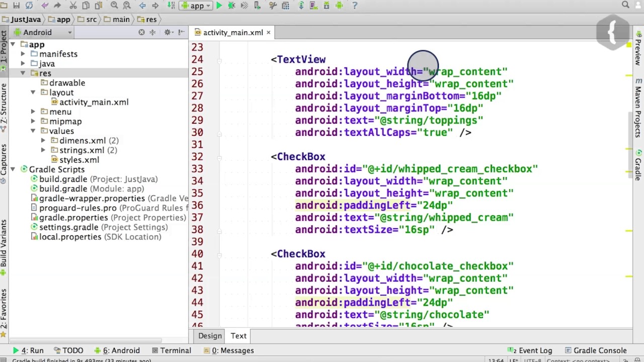
Task: Close the activity_main.xml tab
Action: (268, 33)
